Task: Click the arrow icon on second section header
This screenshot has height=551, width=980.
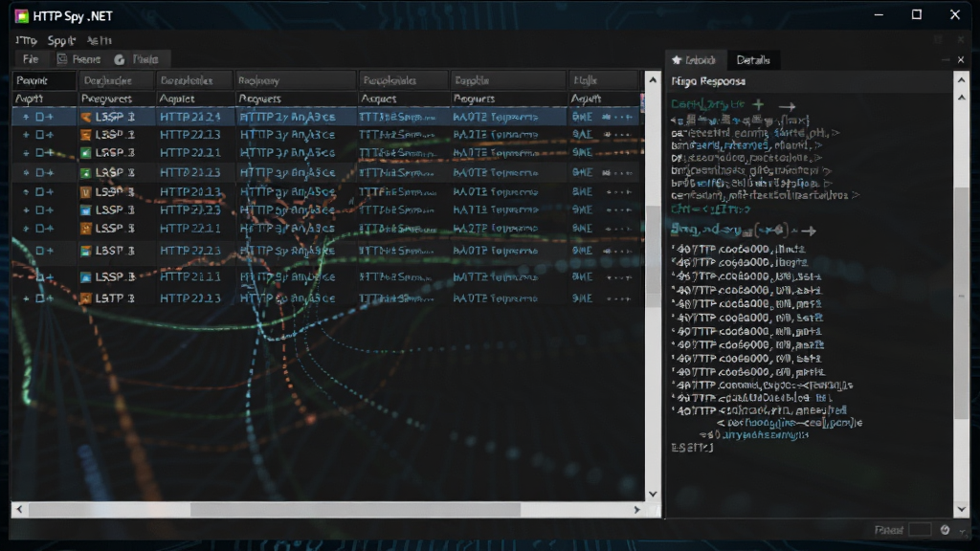Action: pos(809,231)
